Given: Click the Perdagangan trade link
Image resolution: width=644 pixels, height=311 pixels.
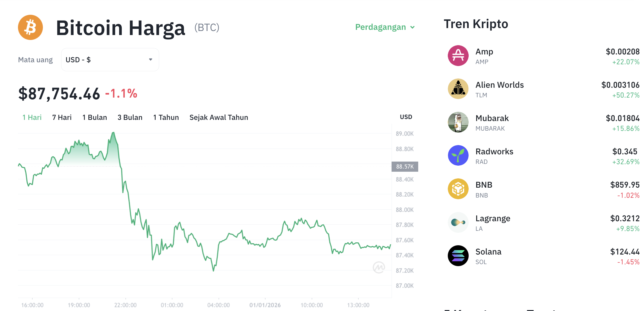Looking at the screenshot, I should click(381, 27).
